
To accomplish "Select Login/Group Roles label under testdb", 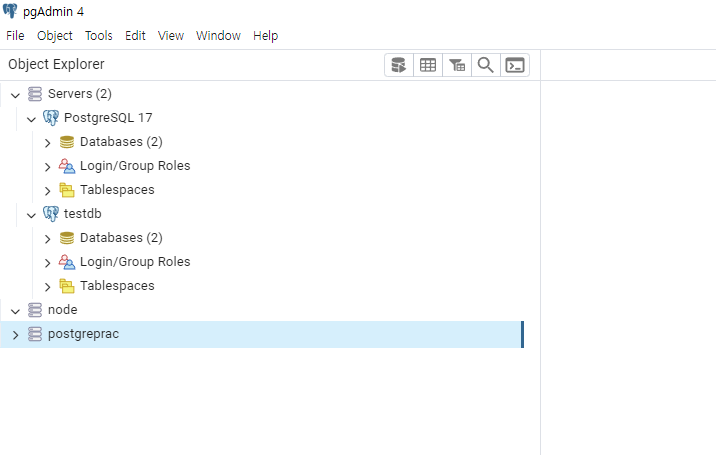I will pyautogui.click(x=135, y=262).
